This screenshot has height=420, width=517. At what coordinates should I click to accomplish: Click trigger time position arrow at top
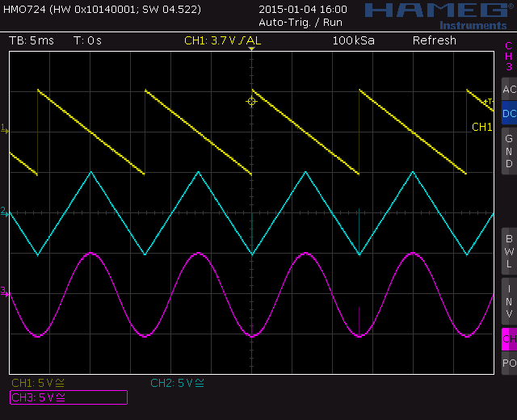(x=251, y=50)
